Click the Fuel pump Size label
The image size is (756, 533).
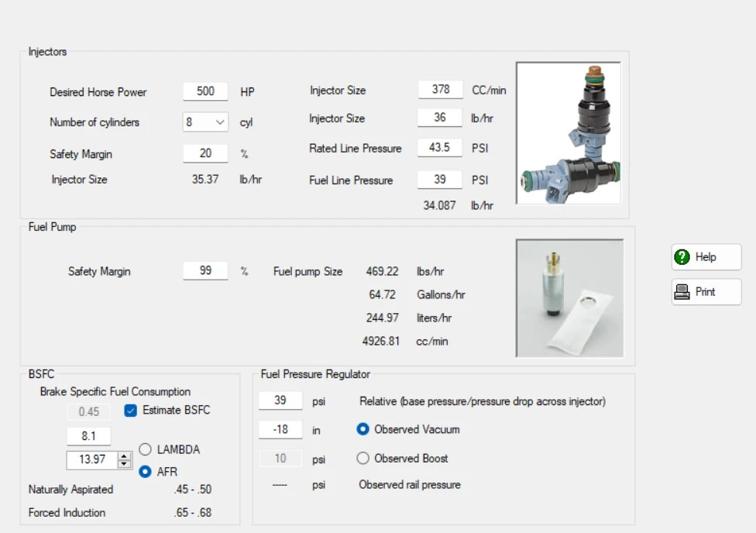pos(308,272)
